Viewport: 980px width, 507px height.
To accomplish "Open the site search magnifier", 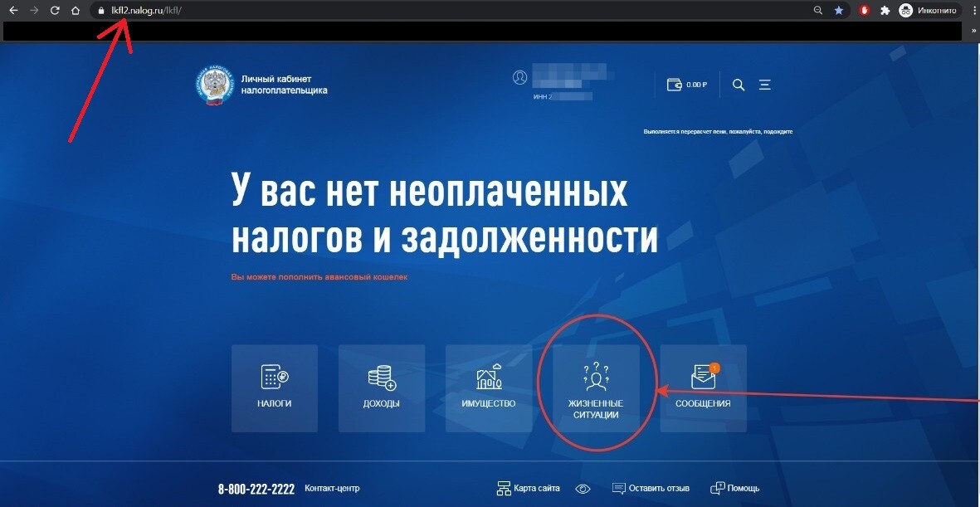I will click(x=739, y=85).
